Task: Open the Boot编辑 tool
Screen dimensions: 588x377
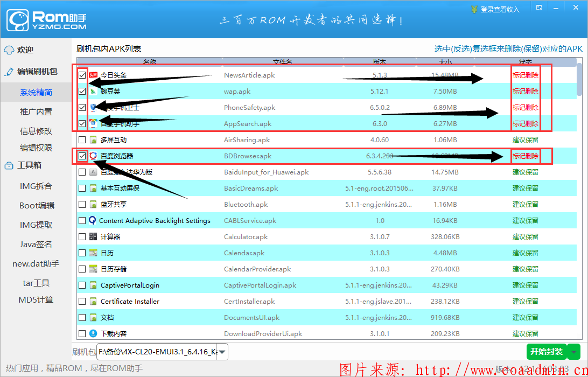Action: click(37, 206)
